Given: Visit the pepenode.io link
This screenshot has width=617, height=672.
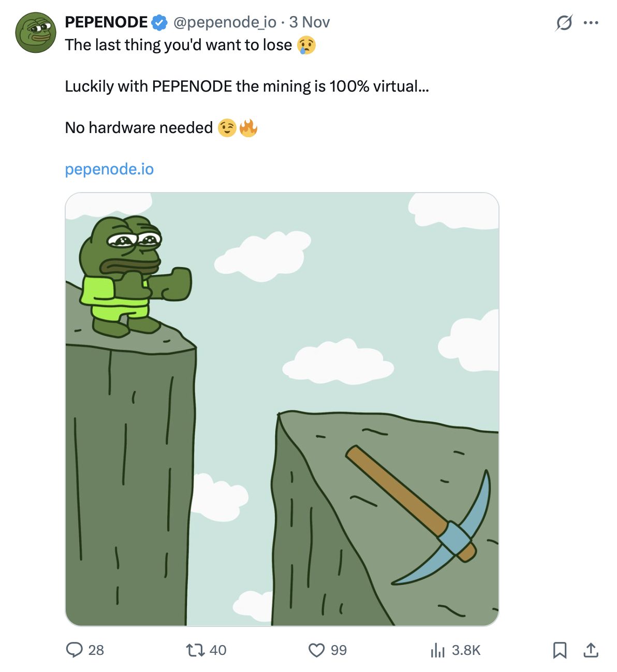Looking at the screenshot, I should point(109,169).
